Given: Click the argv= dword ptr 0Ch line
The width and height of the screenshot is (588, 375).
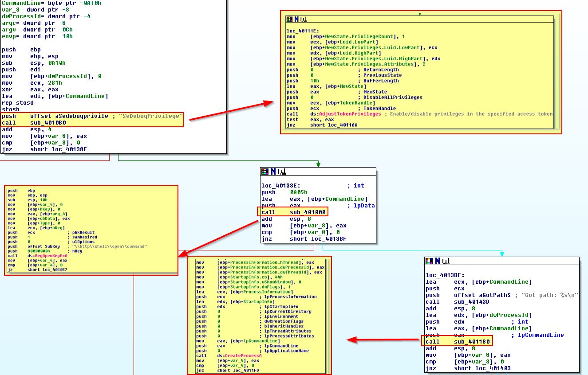Looking at the screenshot, I should [37, 30].
